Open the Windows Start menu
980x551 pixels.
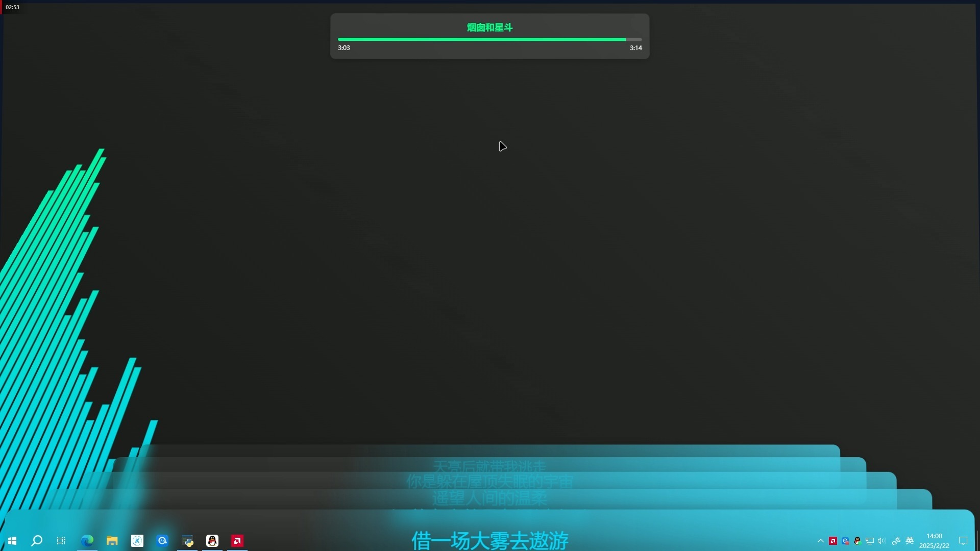pyautogui.click(x=12, y=541)
